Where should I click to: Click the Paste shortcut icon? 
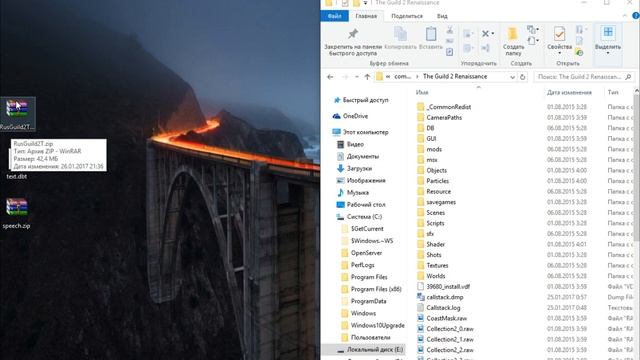[450, 52]
